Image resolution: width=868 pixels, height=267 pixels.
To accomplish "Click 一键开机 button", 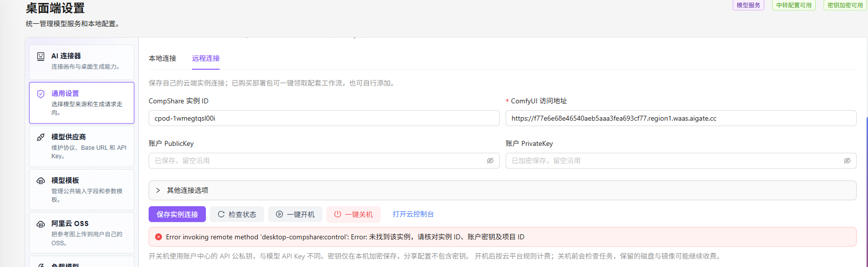I will pos(295,214).
